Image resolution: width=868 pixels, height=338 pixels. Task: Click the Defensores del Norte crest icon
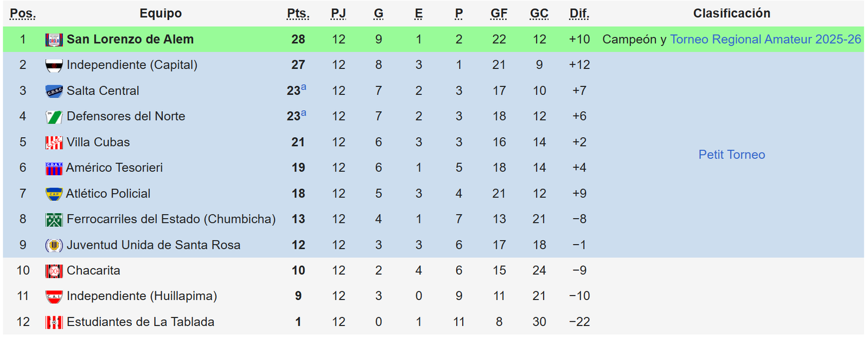(54, 117)
